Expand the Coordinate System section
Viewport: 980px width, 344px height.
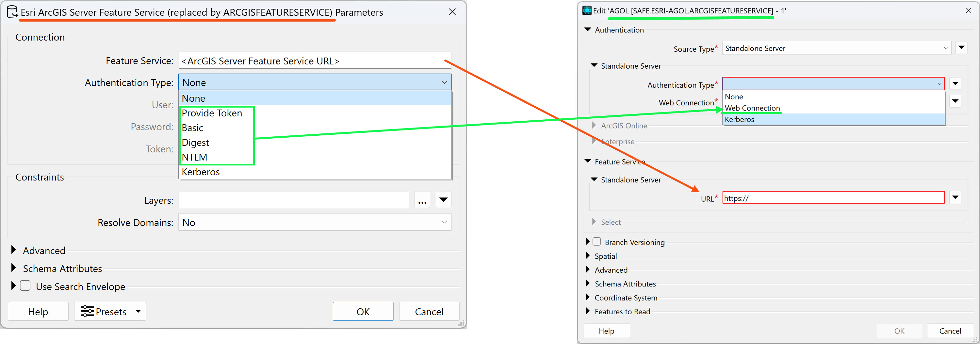tap(587, 297)
